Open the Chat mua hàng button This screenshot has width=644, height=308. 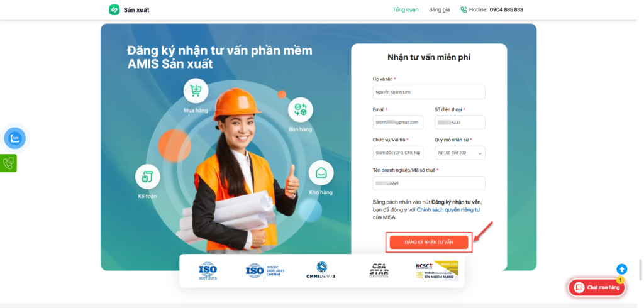click(597, 287)
